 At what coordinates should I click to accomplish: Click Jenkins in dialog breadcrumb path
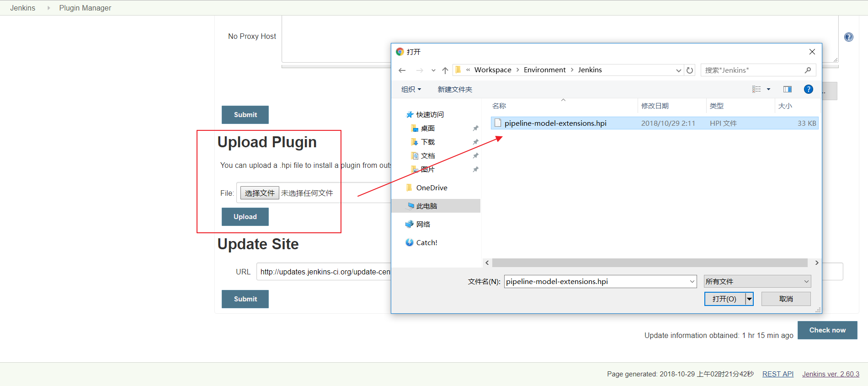pos(590,70)
